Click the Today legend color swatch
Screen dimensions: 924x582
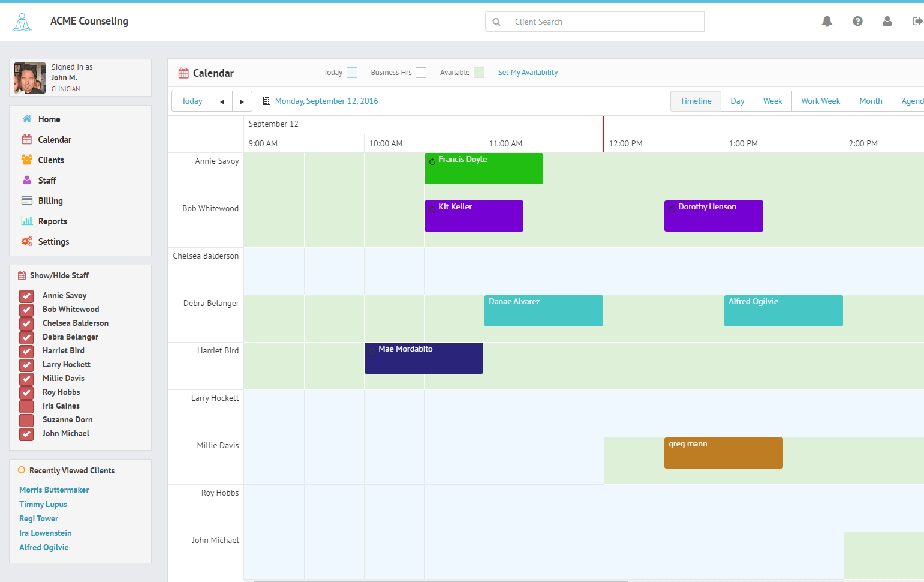pos(352,73)
